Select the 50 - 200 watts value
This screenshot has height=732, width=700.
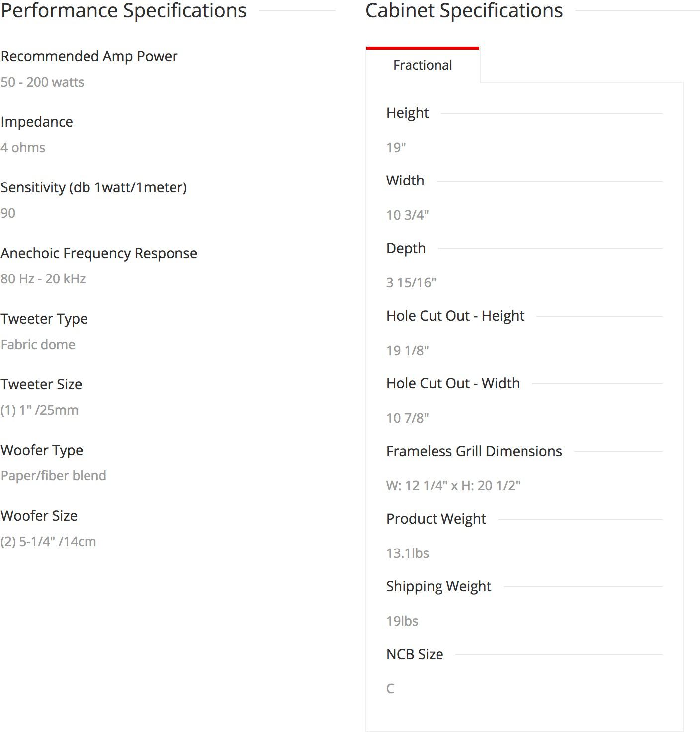coord(42,82)
